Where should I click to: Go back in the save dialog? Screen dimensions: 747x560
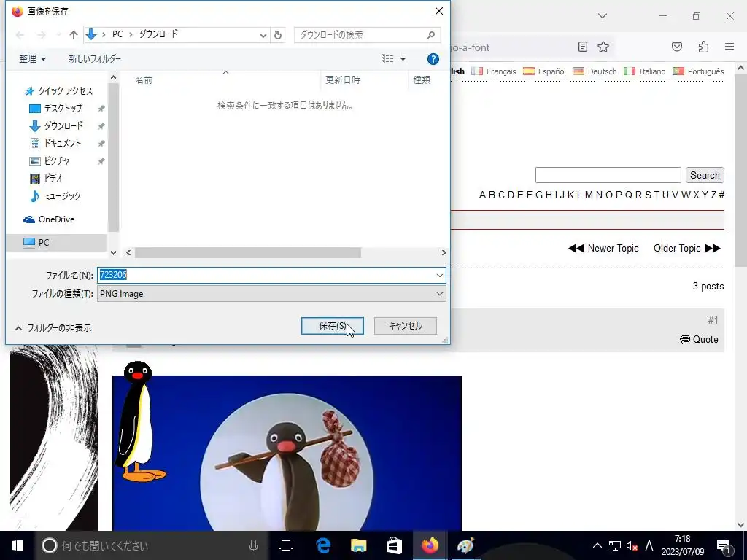[x=20, y=35]
